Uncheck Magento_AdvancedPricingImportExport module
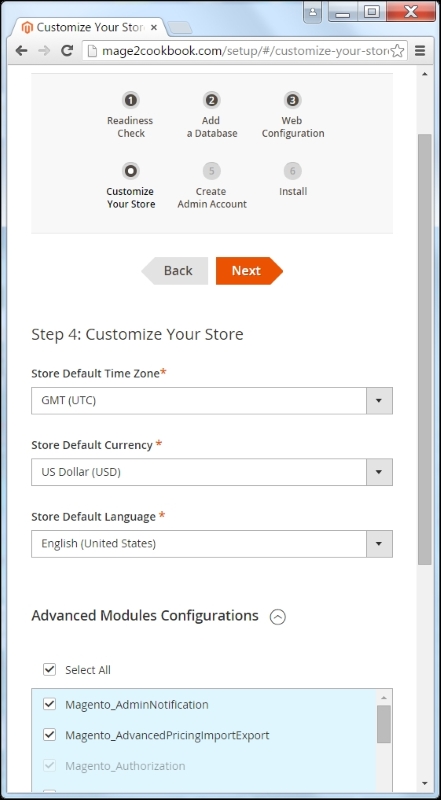 point(49,735)
